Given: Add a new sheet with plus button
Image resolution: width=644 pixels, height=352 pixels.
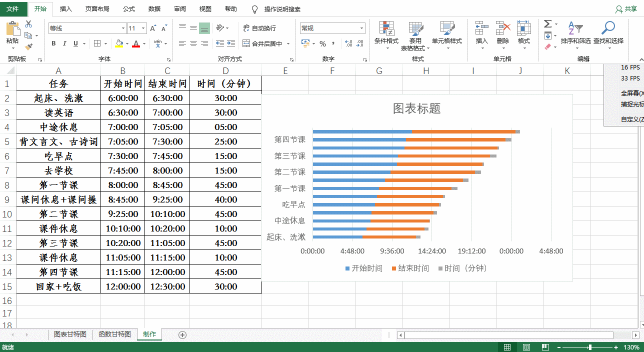Looking at the screenshot, I should 182,334.
